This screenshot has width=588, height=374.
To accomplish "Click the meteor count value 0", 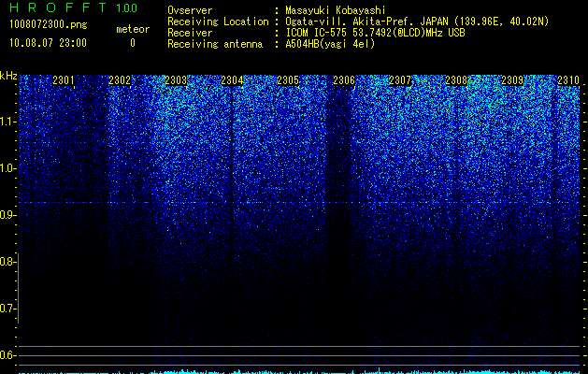I will (x=133, y=43).
